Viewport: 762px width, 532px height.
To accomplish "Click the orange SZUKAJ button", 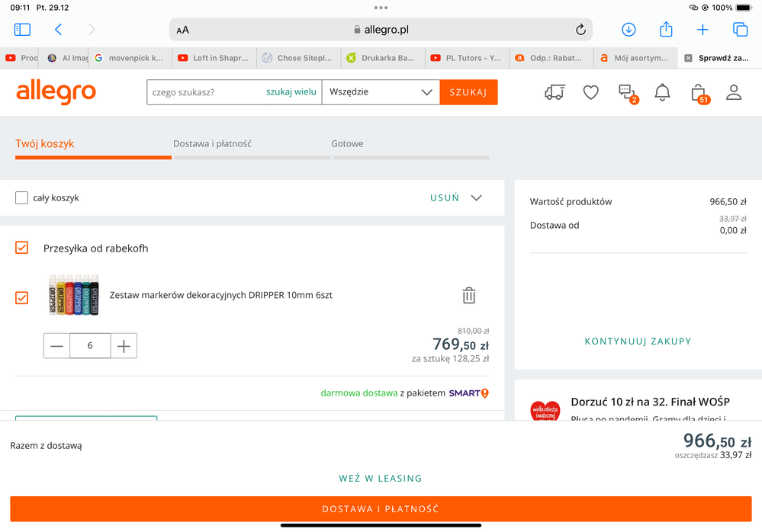I will [x=468, y=91].
